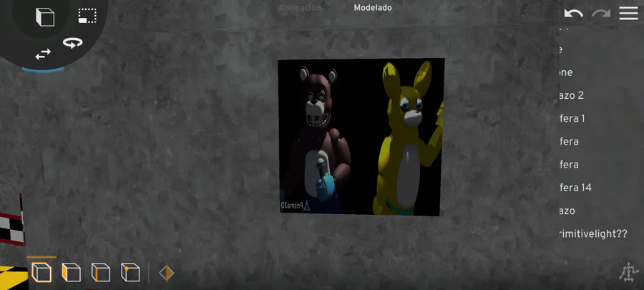Select the 'azo 2' object entry
The width and height of the screenshot is (644, 290).
571,96
